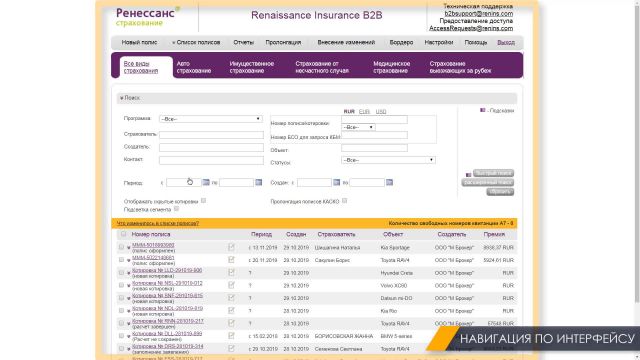The width and height of the screenshot is (640, 360).
Task: Open Отчеты menu
Action: click(243, 42)
